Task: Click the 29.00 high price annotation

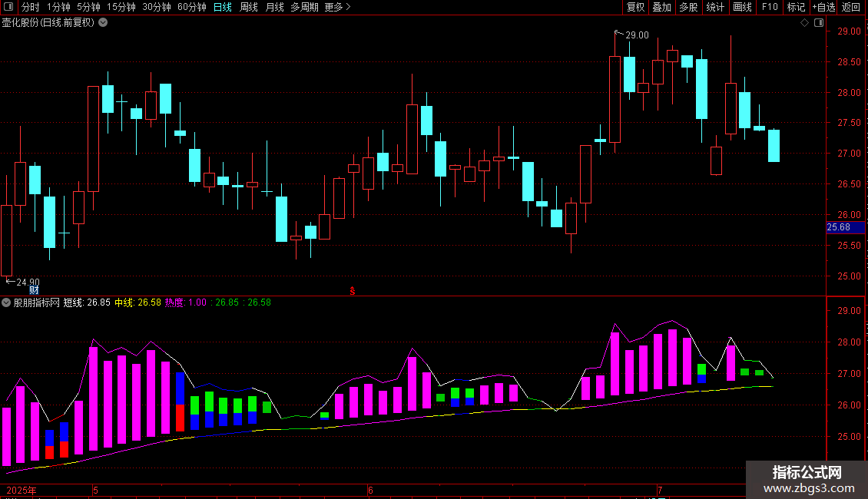Action: [x=637, y=35]
